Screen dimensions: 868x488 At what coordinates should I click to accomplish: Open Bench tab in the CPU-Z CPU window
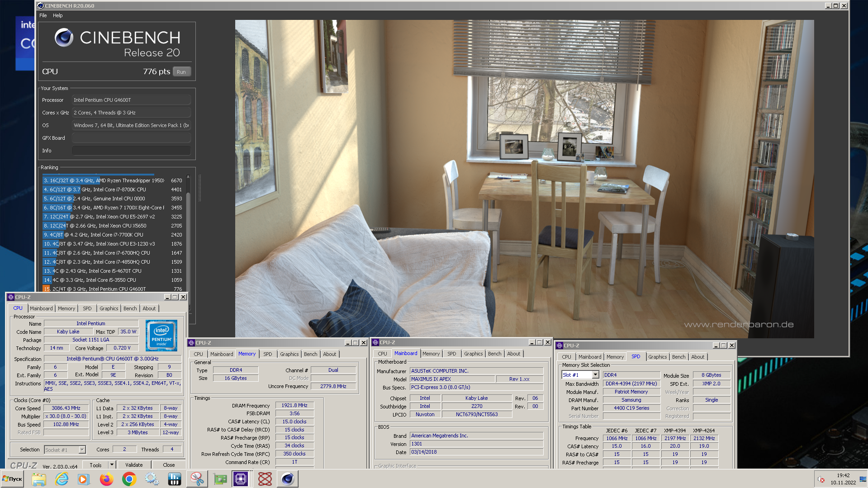[130, 308]
